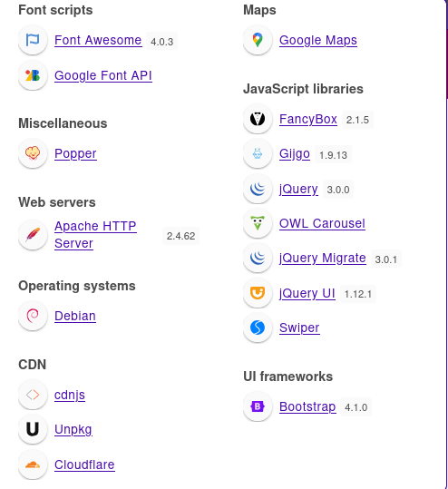Screen dimensions: 448x489
Task: Click the Debian swirl icon
Action: (x=33, y=316)
